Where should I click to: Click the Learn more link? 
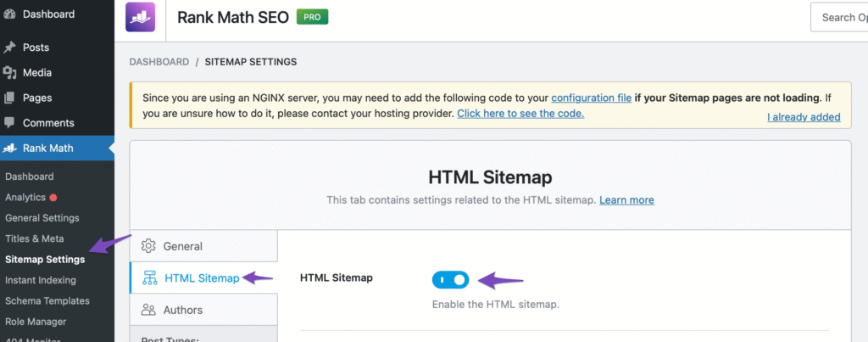coord(626,200)
